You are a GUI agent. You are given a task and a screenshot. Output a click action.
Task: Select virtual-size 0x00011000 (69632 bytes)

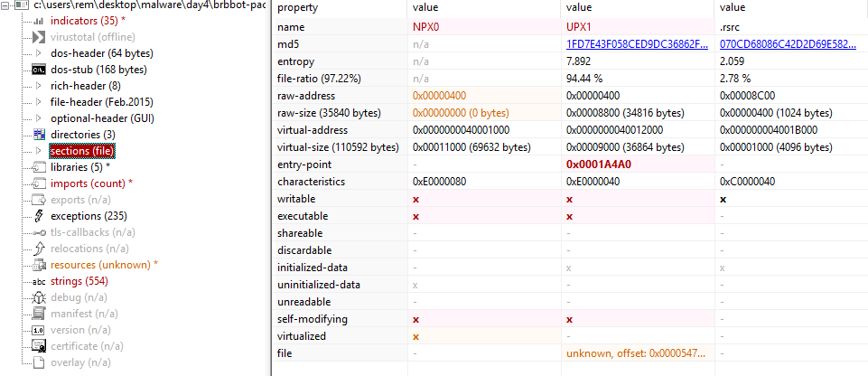point(472,147)
